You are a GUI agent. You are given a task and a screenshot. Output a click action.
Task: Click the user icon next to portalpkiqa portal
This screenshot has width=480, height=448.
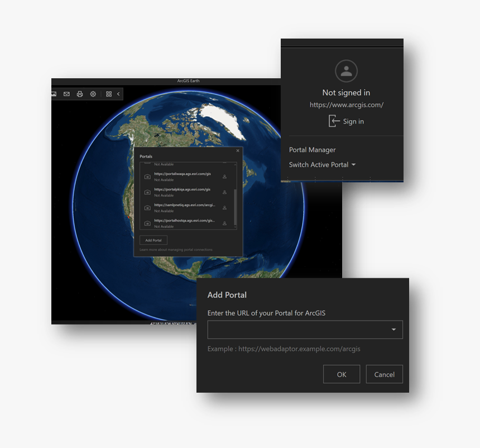(x=225, y=192)
